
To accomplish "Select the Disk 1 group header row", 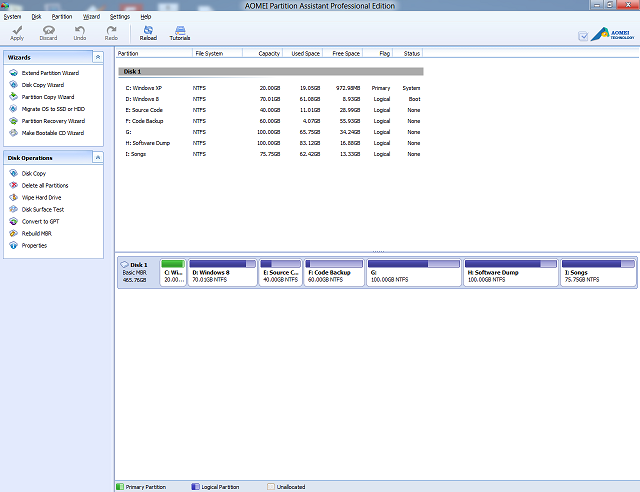I will point(271,71).
